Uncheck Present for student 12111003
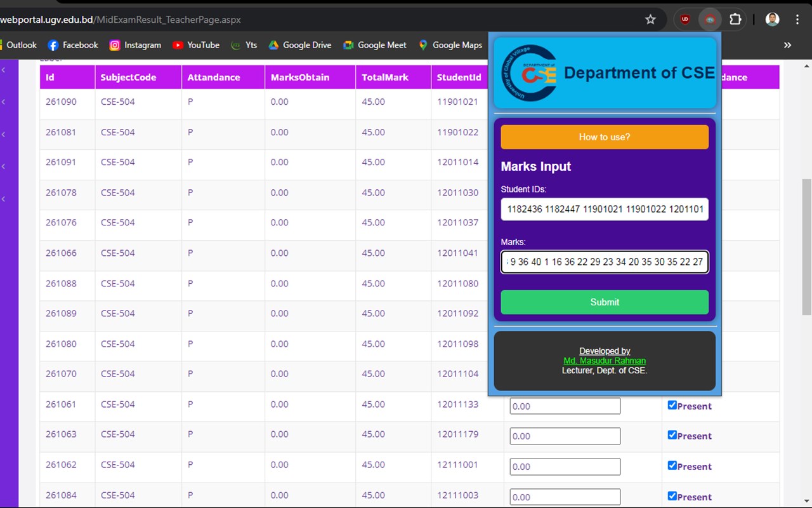Viewport: 812px width, 508px height. click(x=672, y=496)
